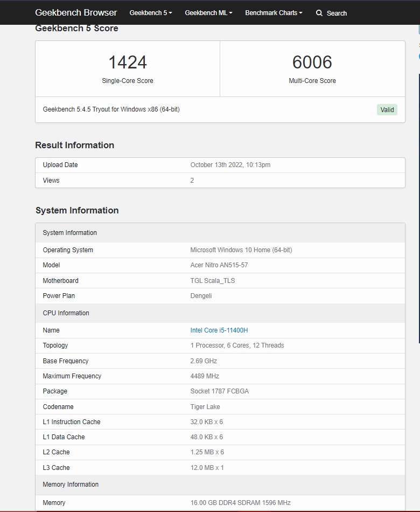420x512 pixels.
Task: Open the Intel Core i5-11400H link
Action: pos(219,330)
